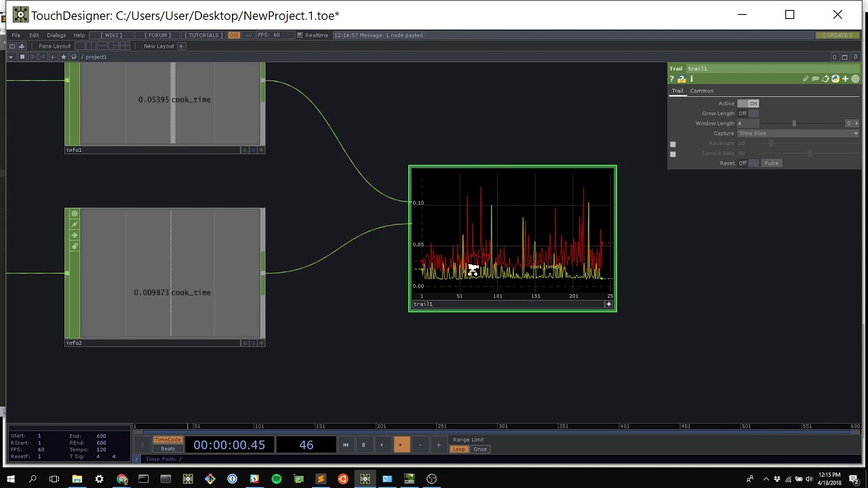The image size is (868, 488).
Task: Click home network icon in path bar
Action: [x=74, y=57]
